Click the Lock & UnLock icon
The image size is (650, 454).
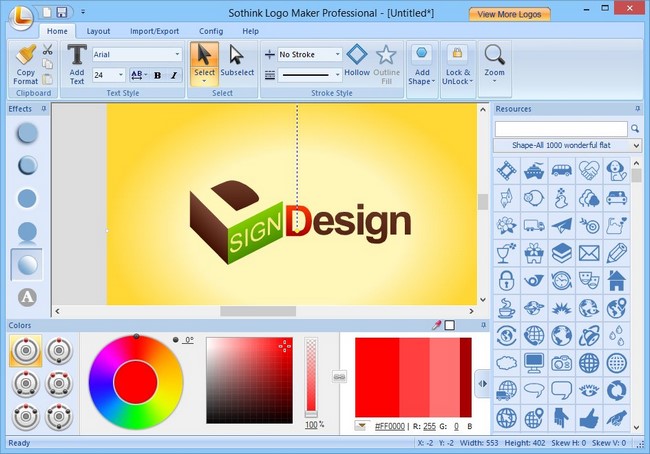458,62
